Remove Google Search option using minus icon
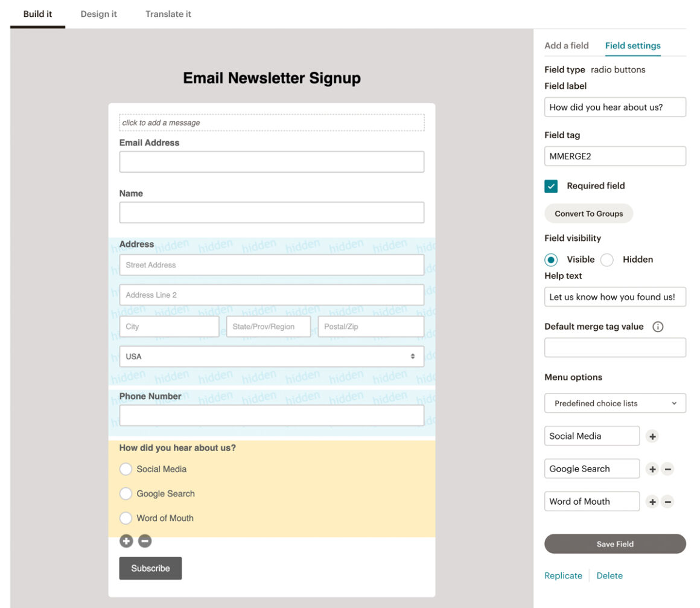 [x=669, y=469]
